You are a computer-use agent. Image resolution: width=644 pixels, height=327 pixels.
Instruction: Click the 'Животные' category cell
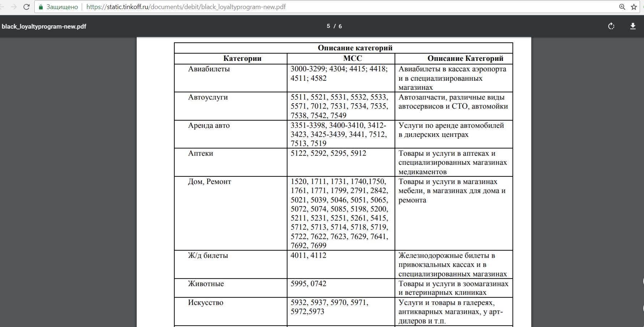point(206,284)
